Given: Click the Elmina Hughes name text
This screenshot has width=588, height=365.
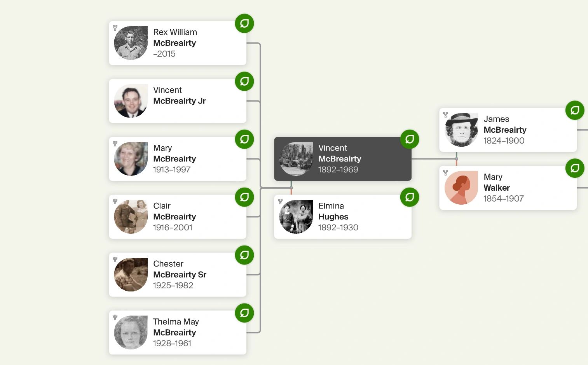Looking at the screenshot, I should click(333, 211).
